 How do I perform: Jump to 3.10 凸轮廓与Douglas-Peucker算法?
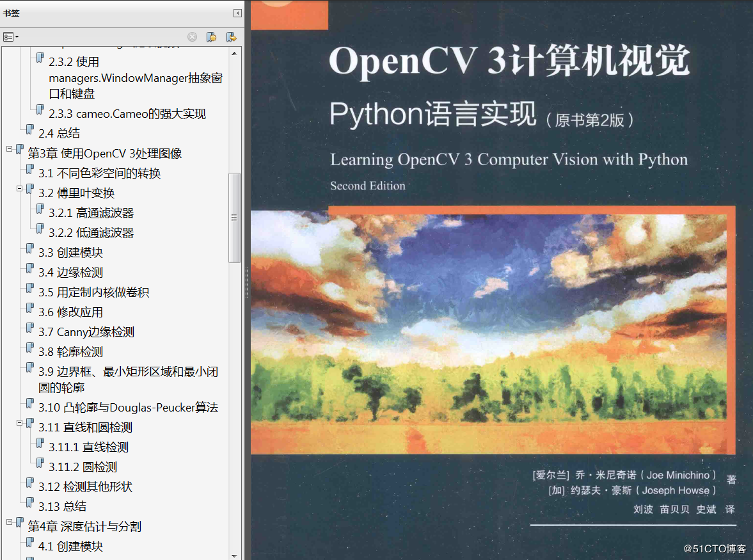128,407
